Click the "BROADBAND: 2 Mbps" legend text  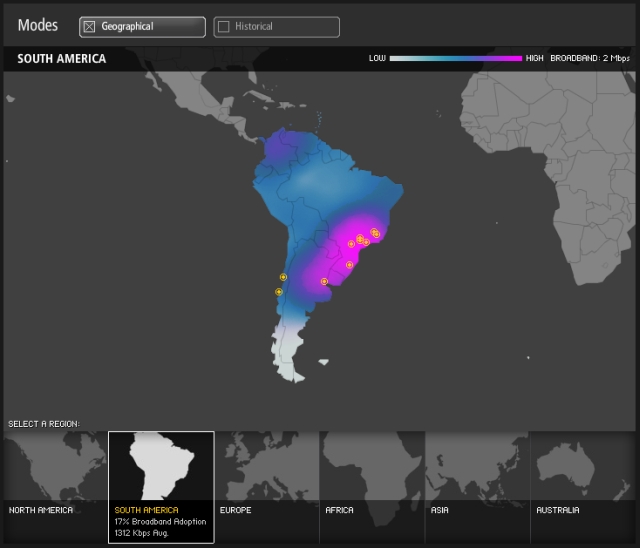pyautogui.click(x=590, y=58)
